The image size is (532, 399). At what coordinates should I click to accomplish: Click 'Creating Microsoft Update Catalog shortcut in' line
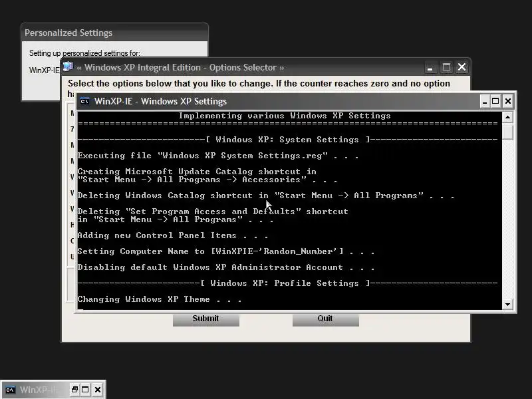pos(197,172)
